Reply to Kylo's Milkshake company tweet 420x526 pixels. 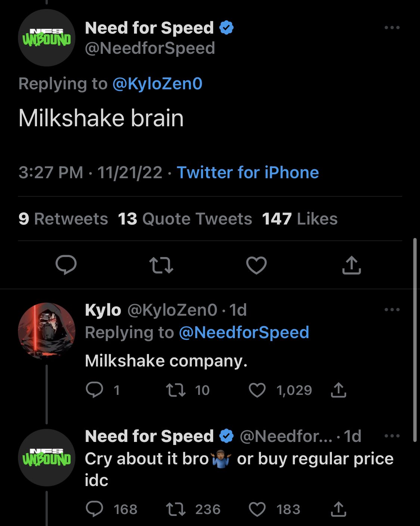pyautogui.click(x=94, y=390)
